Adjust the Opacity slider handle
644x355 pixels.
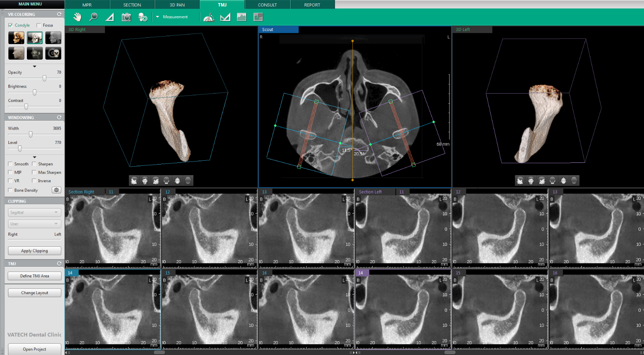point(45,78)
